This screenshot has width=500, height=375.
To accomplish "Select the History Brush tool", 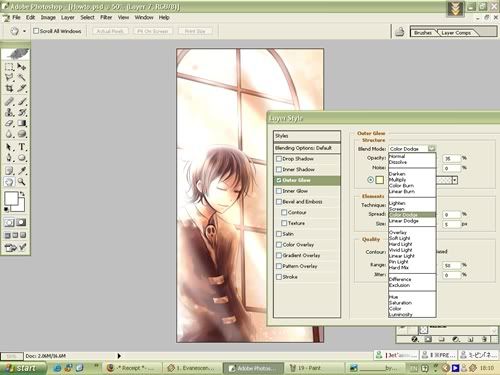I will click(22, 112).
